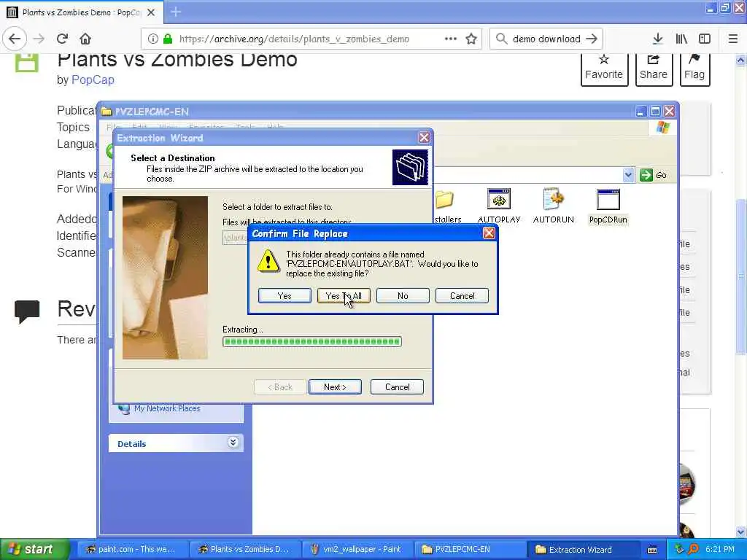The image size is (747, 560).
Task: Expand the Details panel chevron
Action: coord(233,443)
